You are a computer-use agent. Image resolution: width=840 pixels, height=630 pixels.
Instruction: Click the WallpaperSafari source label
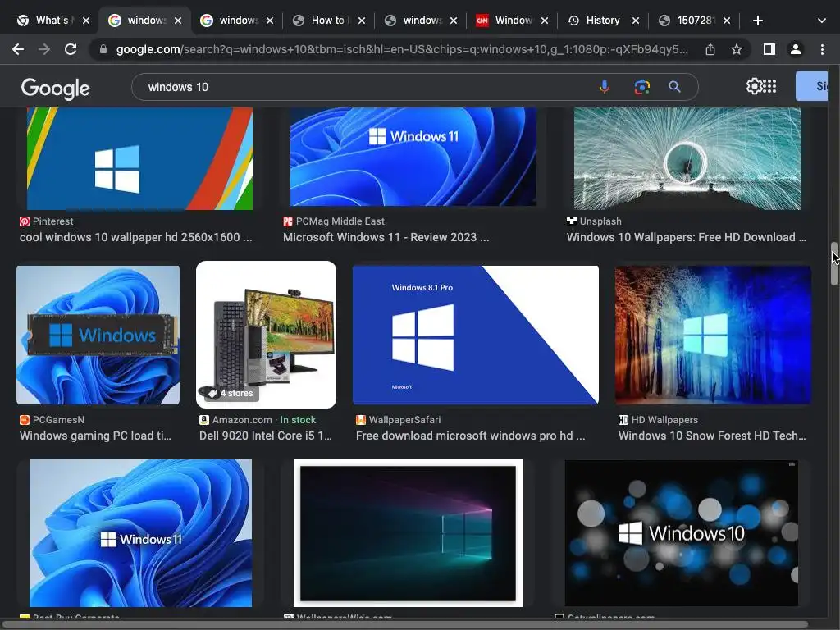399,420
